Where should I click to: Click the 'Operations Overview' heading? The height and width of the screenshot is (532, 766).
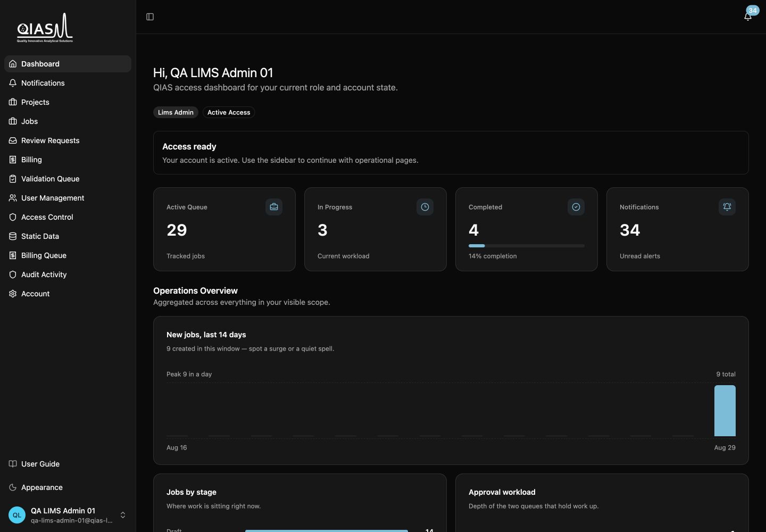point(195,290)
